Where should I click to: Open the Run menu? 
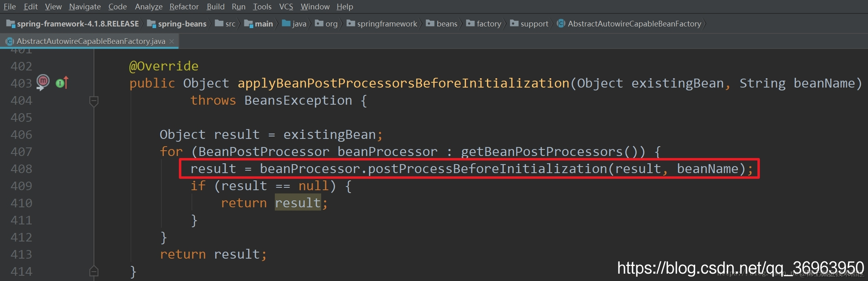pos(239,7)
